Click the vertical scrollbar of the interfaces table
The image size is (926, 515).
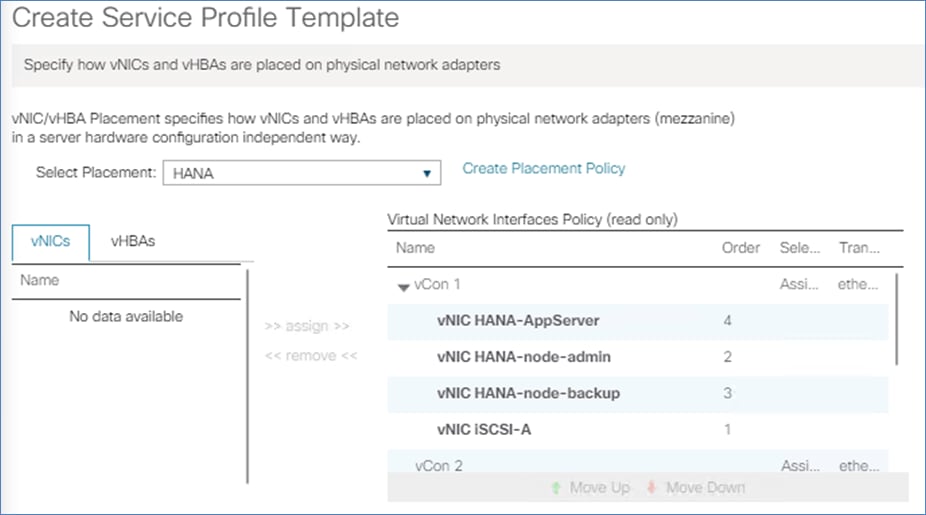(x=897, y=319)
